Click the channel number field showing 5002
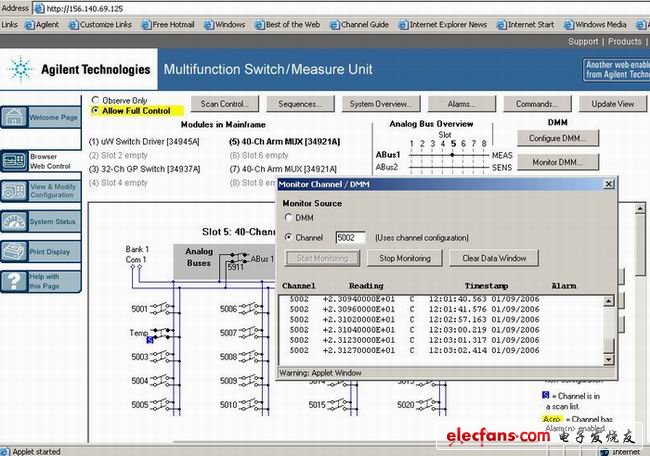This screenshot has height=456, width=650. click(351, 238)
